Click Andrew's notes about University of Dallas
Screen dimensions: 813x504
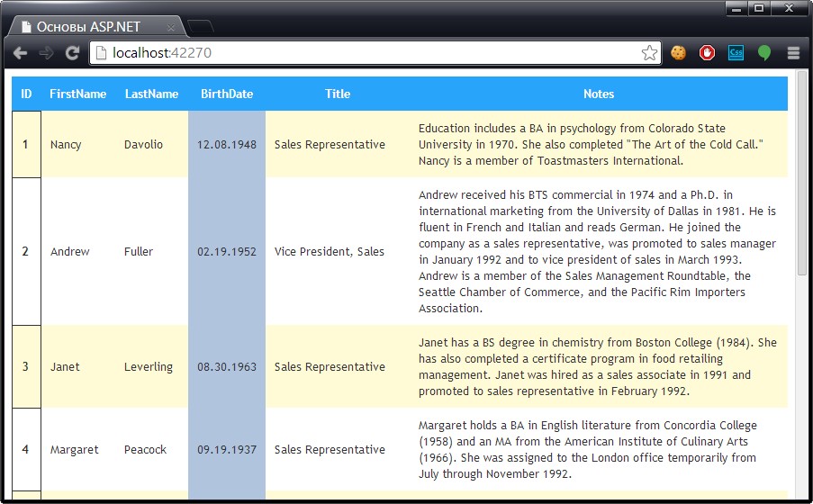click(x=597, y=251)
